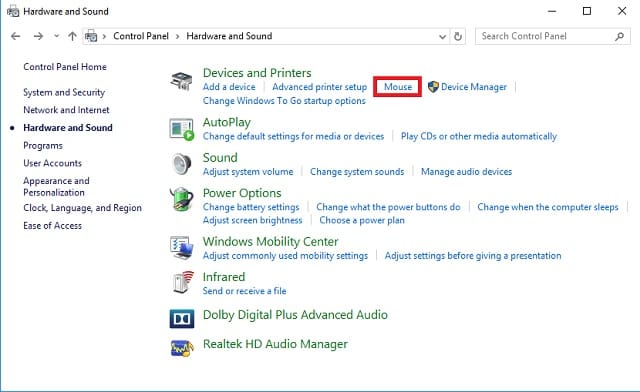The image size is (640, 392).
Task: Click the Device Manager shield icon
Action: 433,87
